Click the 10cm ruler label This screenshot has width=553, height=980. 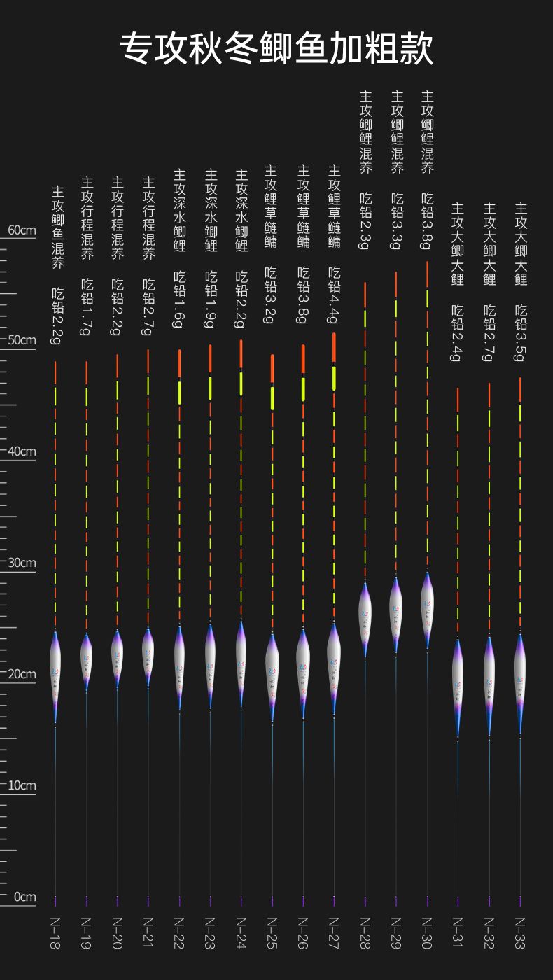coord(21,785)
